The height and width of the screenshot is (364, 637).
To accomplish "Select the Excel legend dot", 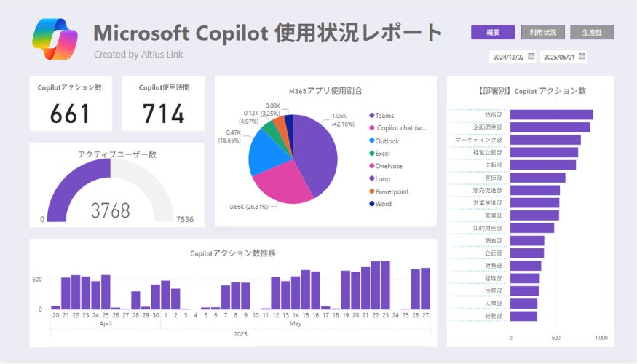I will pyautogui.click(x=371, y=153).
